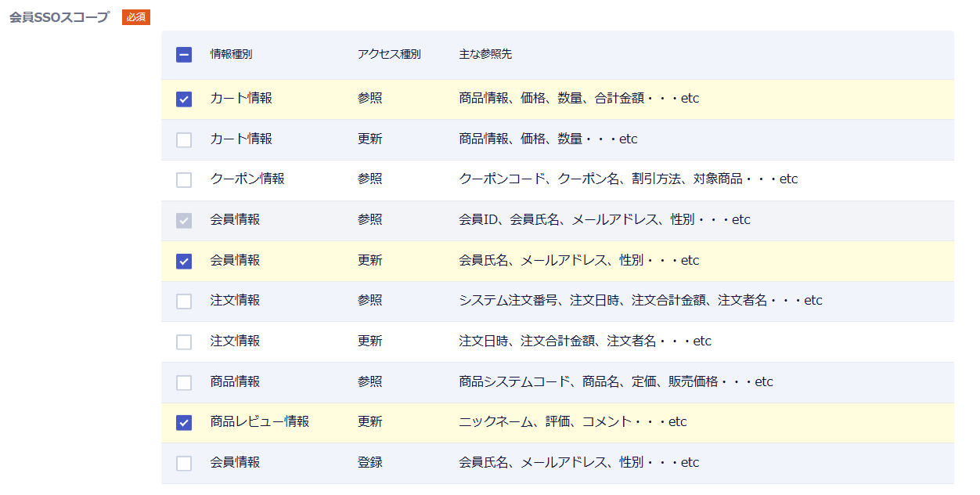Click text starting 商品システムコード
The height and width of the screenshot is (495, 980).
click(616, 382)
